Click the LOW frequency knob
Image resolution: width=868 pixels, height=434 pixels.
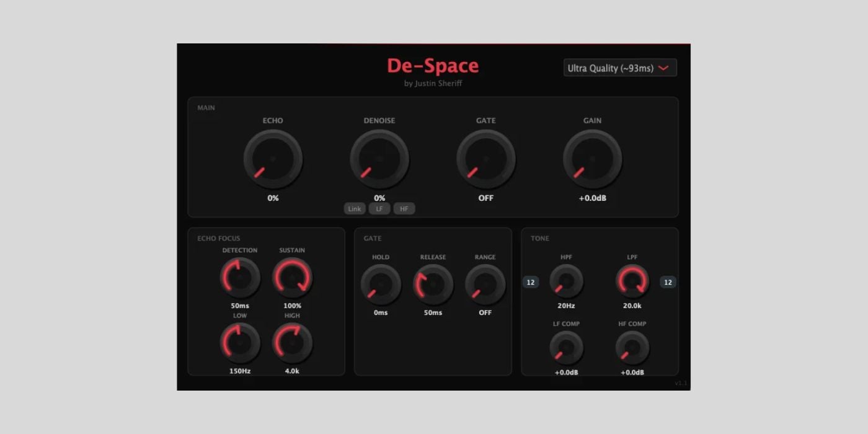coord(240,343)
